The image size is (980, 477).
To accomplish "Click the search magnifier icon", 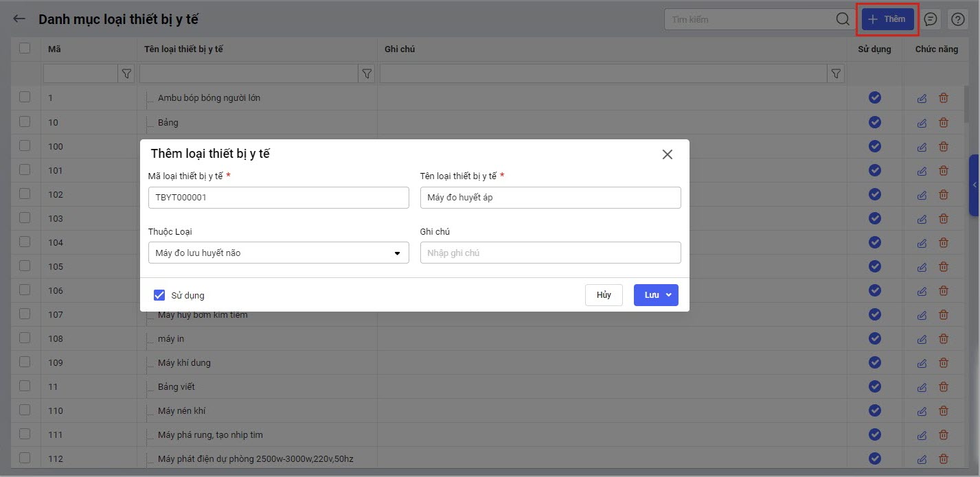I will pos(843,19).
